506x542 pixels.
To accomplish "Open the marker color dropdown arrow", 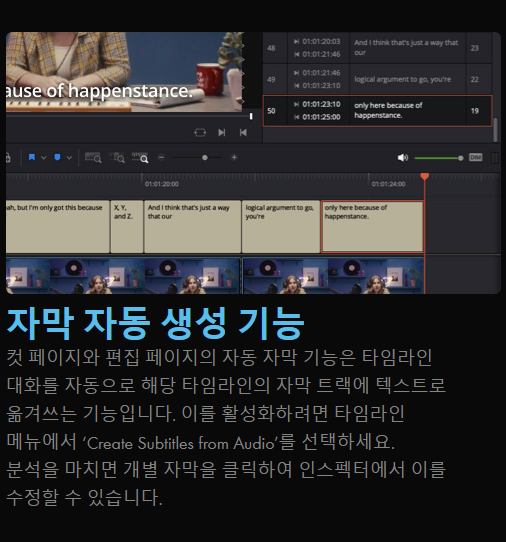I will [x=69, y=158].
